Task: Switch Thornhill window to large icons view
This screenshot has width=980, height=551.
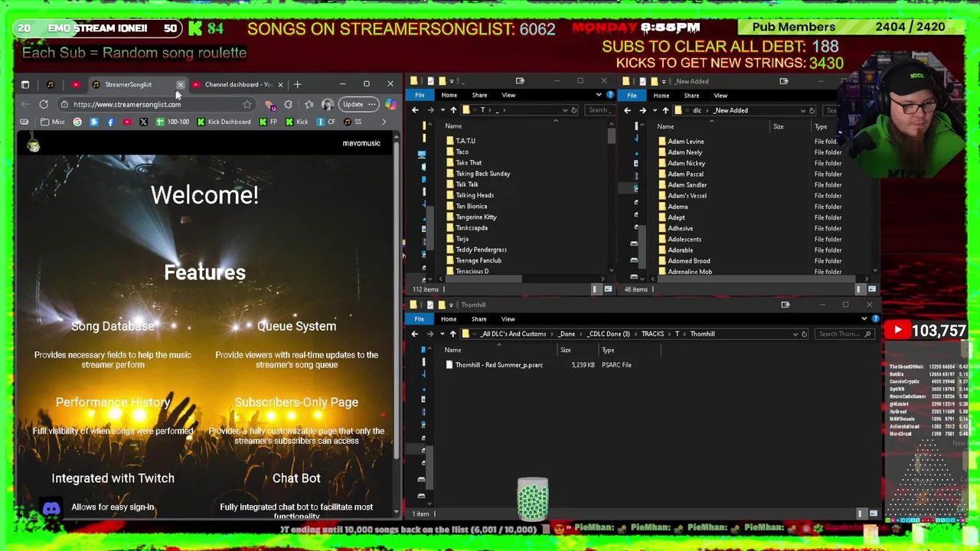Action: [874, 514]
